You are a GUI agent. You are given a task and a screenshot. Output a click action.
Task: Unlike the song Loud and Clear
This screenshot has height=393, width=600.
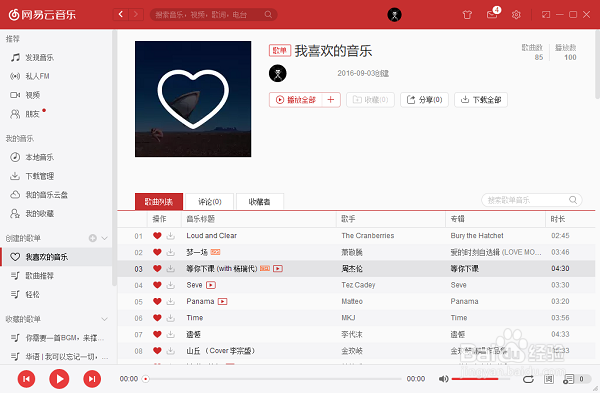click(x=157, y=236)
